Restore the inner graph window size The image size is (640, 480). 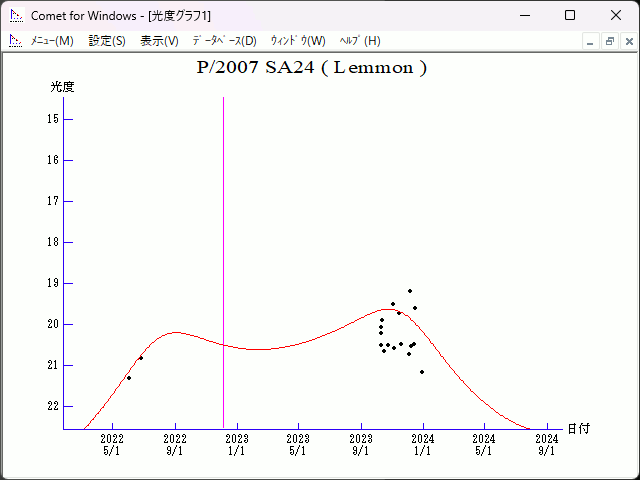coord(609,41)
